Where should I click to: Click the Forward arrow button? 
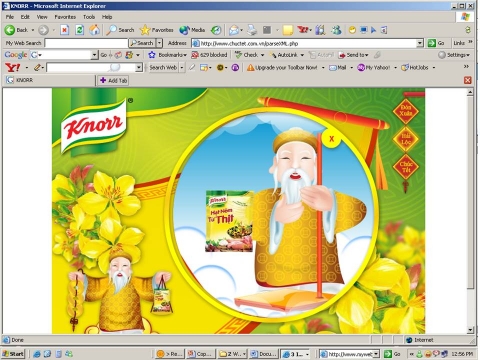point(43,30)
